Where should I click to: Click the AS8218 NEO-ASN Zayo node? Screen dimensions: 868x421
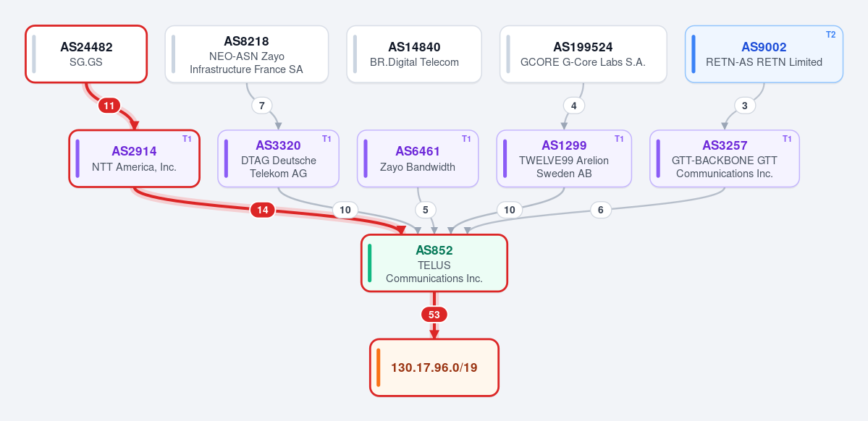[246, 54]
